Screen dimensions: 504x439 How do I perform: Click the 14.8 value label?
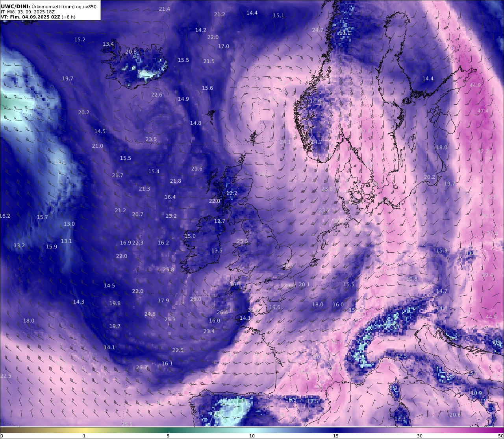[196, 123]
